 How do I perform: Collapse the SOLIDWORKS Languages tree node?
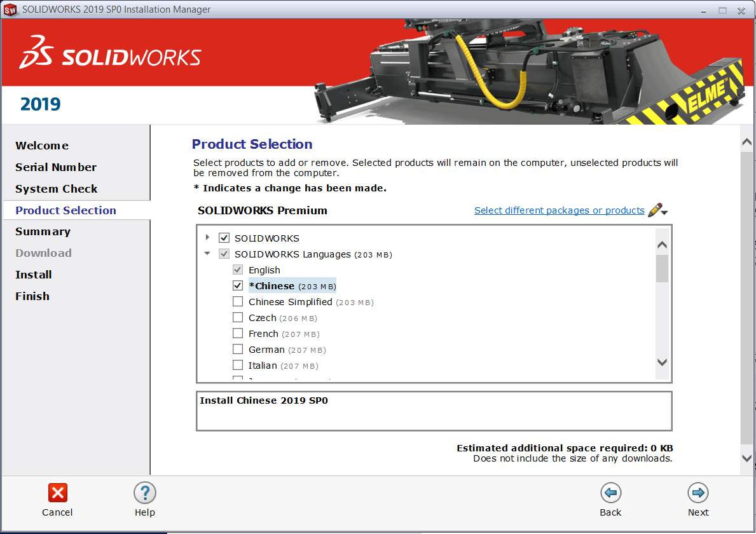pos(207,253)
